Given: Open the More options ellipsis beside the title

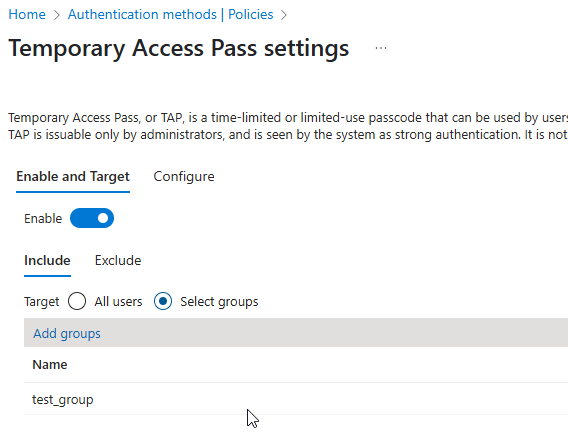Looking at the screenshot, I should (381, 48).
